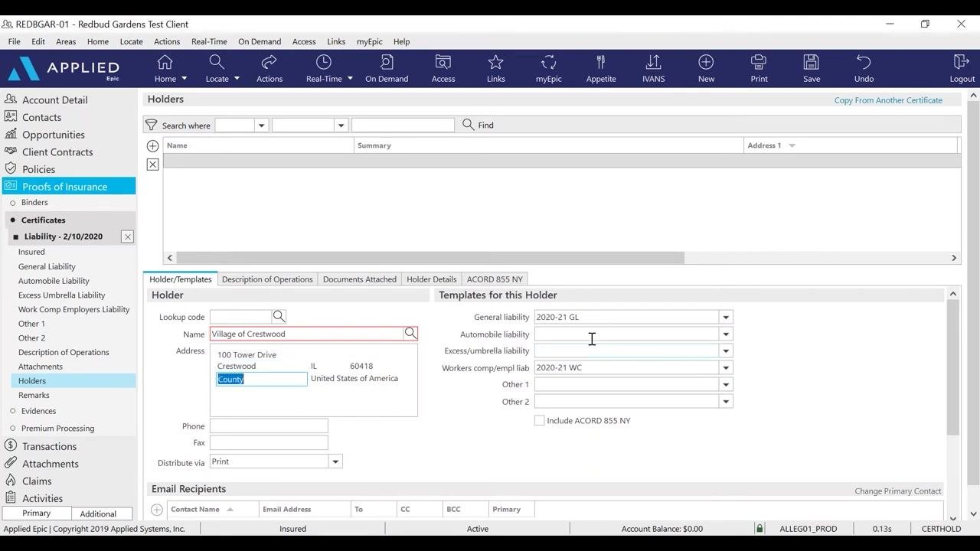Enable Include ACORD 855 NY checkbox
980x551 pixels.
539,420
